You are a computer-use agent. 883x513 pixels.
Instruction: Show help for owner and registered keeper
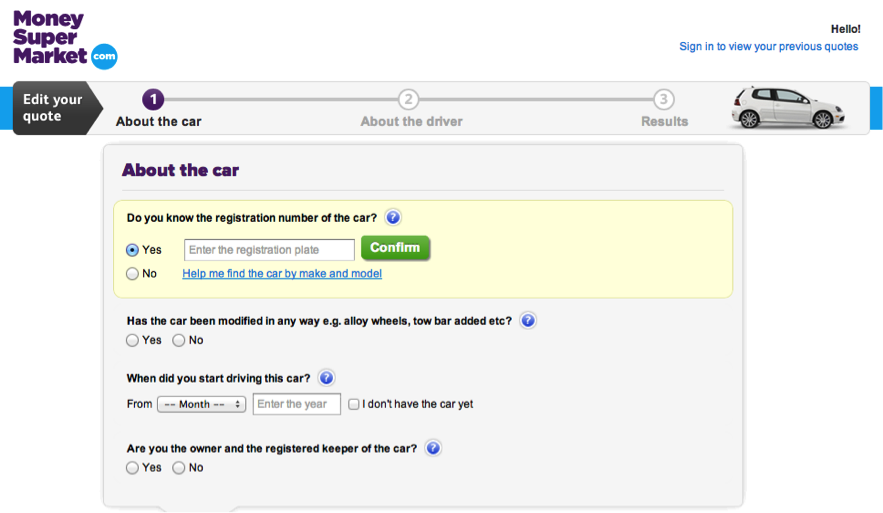[433, 448]
